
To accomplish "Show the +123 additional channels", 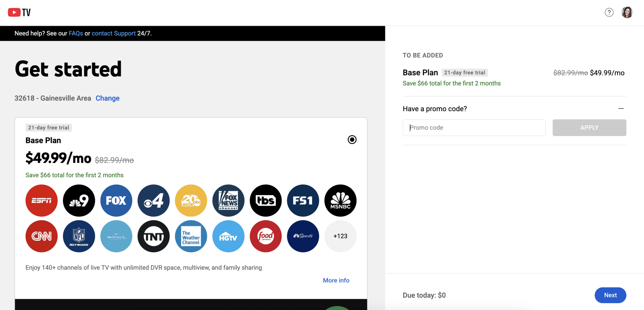I will click(x=340, y=236).
